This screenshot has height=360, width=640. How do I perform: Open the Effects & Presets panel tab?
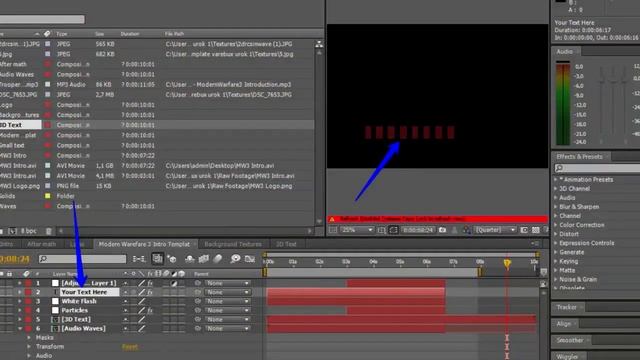pos(579,157)
